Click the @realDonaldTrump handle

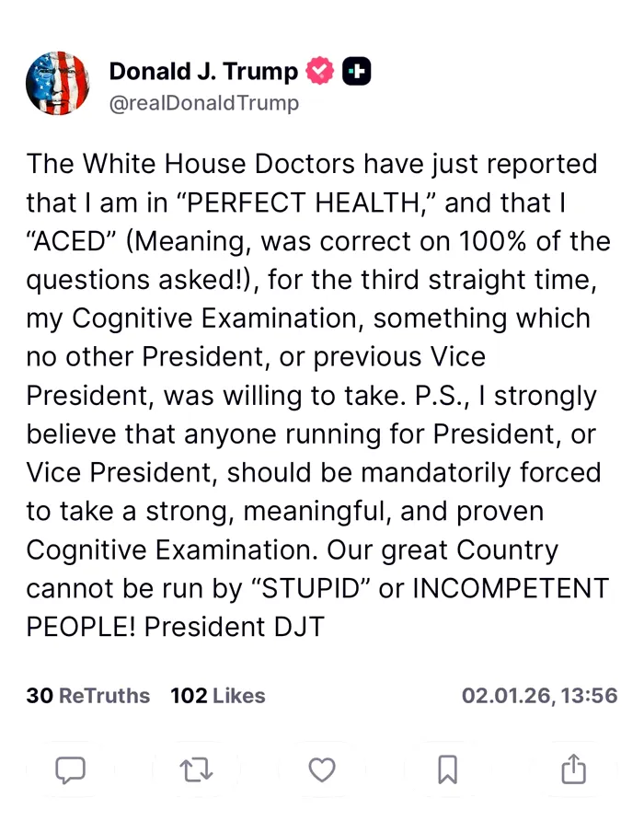[x=203, y=103]
